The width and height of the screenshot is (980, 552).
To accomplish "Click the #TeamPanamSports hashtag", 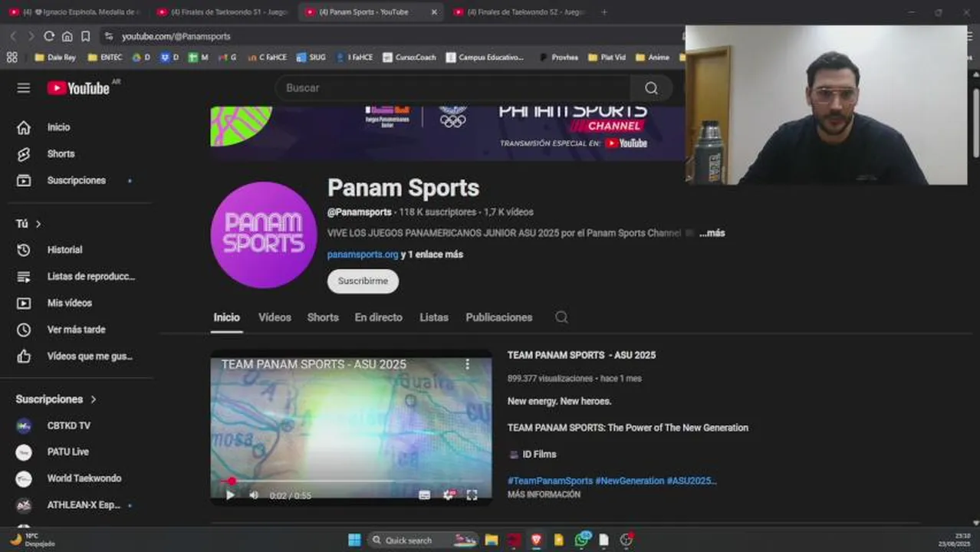I will pyautogui.click(x=550, y=481).
